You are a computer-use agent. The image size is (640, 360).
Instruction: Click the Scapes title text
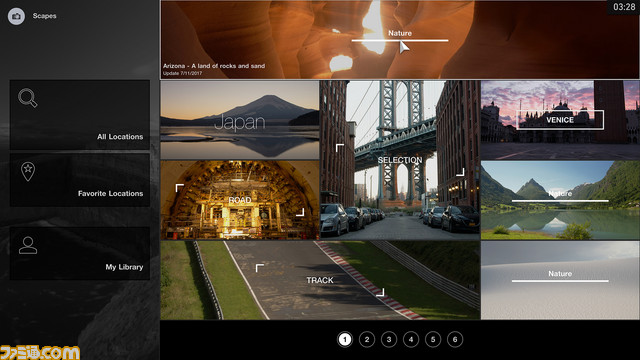click(x=44, y=16)
